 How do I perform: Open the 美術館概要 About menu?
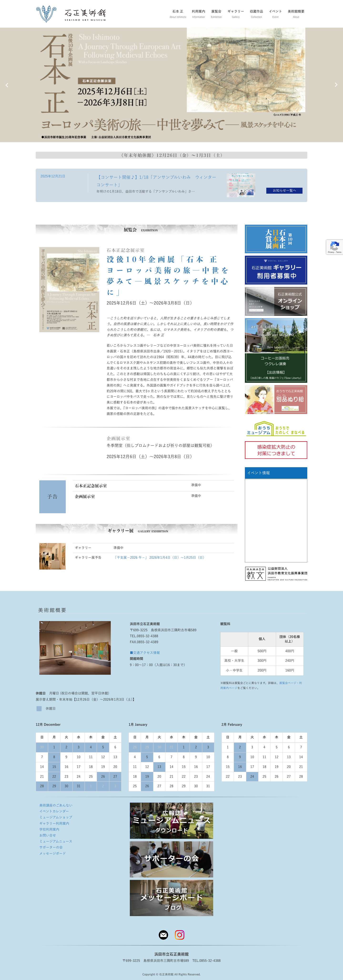[296, 14]
